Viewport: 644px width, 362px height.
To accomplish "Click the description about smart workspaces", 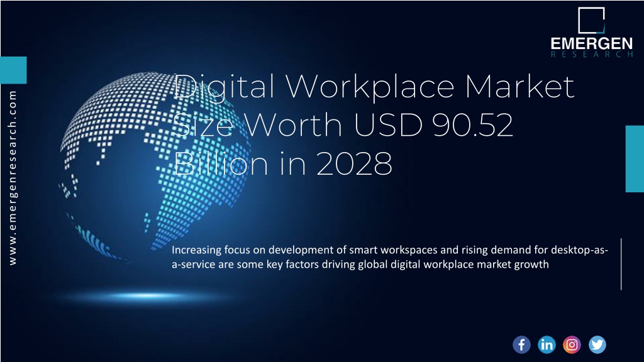I will 390,257.
